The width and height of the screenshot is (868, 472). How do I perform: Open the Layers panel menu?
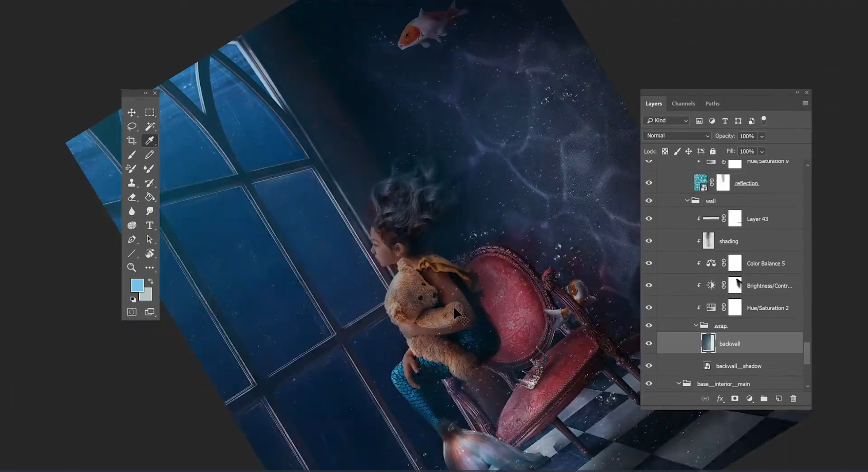coord(805,103)
